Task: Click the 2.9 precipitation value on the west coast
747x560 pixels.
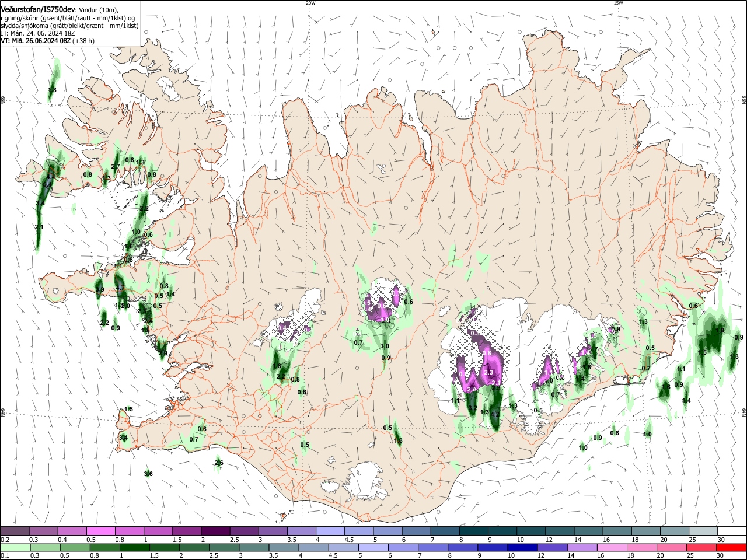Action: coord(163,353)
